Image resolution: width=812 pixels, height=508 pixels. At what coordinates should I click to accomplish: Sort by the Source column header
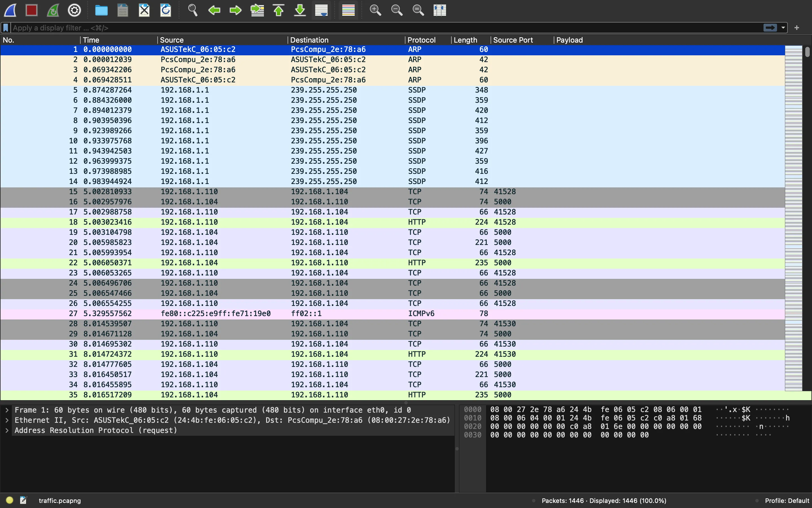tap(222, 40)
